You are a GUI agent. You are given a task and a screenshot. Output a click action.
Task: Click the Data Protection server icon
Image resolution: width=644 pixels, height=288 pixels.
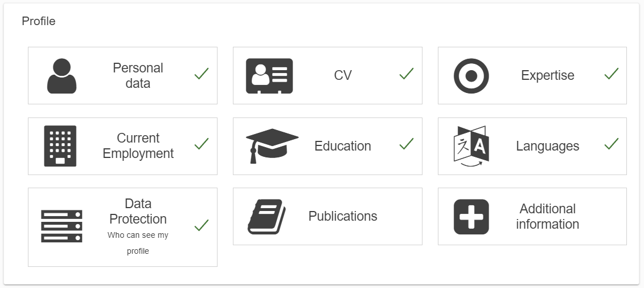click(61, 226)
